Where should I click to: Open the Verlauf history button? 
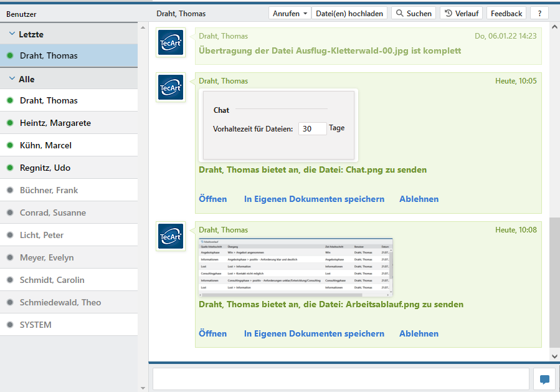(461, 13)
